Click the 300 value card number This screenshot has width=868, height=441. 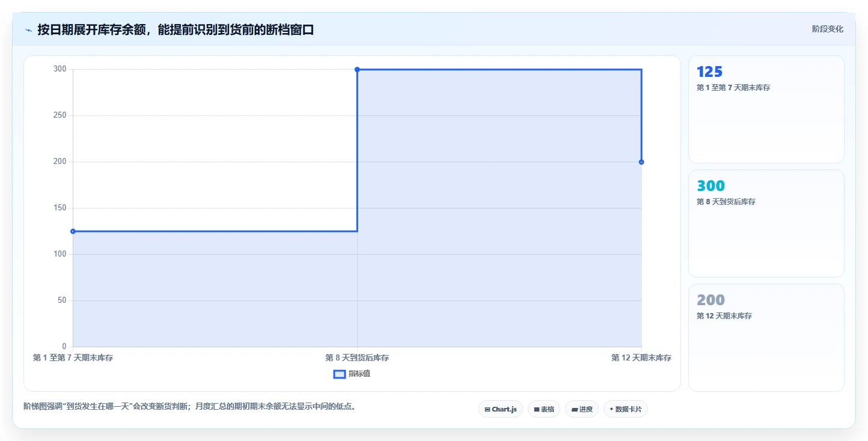click(x=711, y=186)
